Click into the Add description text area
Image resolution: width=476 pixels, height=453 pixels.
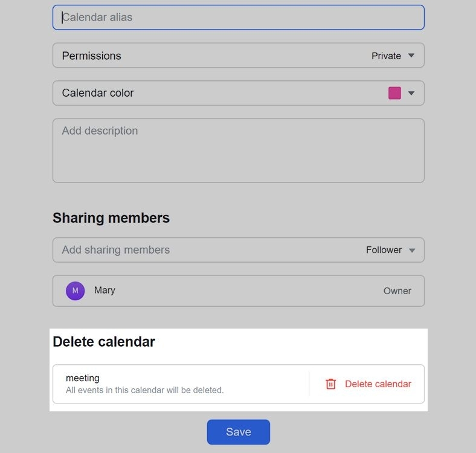point(238,150)
